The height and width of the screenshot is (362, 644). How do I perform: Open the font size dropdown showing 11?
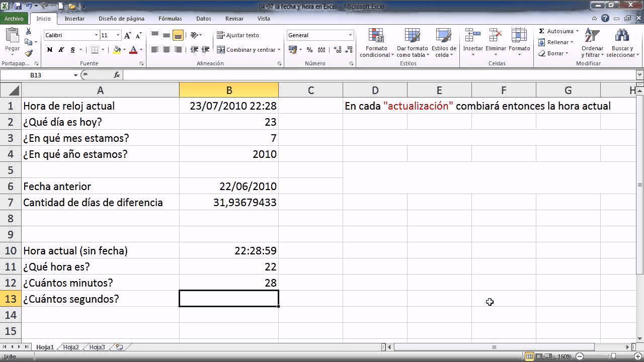coord(118,35)
